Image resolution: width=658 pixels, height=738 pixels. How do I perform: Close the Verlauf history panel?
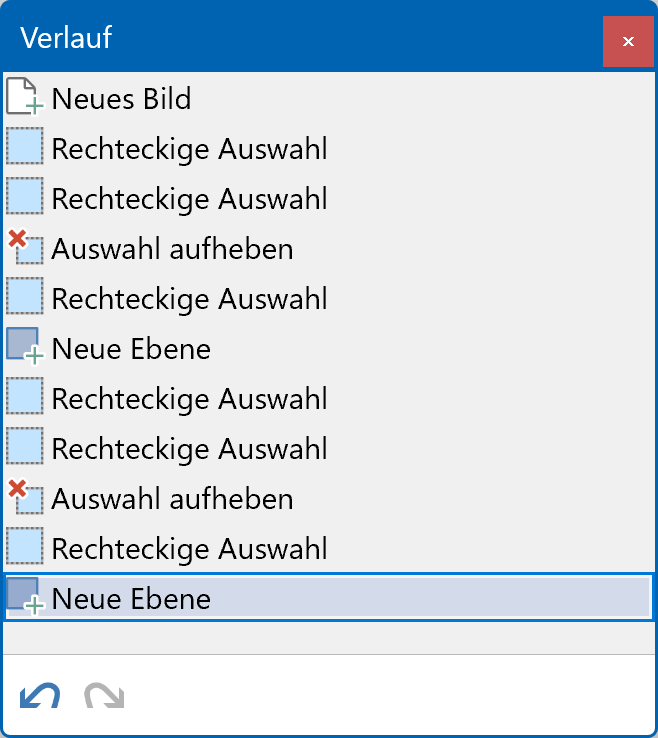coord(628,41)
